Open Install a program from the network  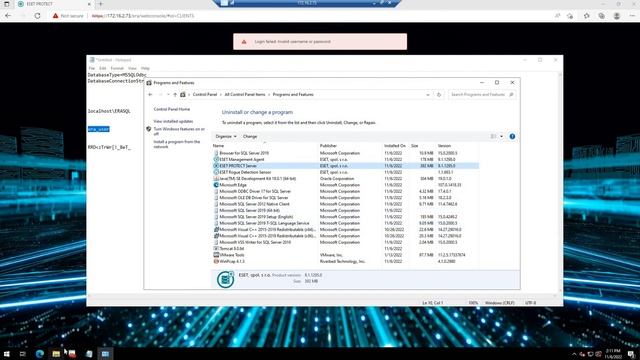[x=177, y=144]
